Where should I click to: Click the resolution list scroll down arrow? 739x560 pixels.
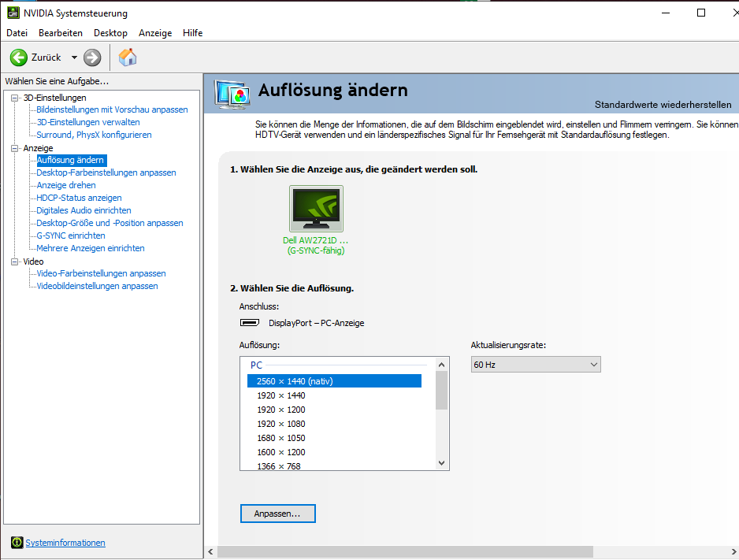point(441,463)
